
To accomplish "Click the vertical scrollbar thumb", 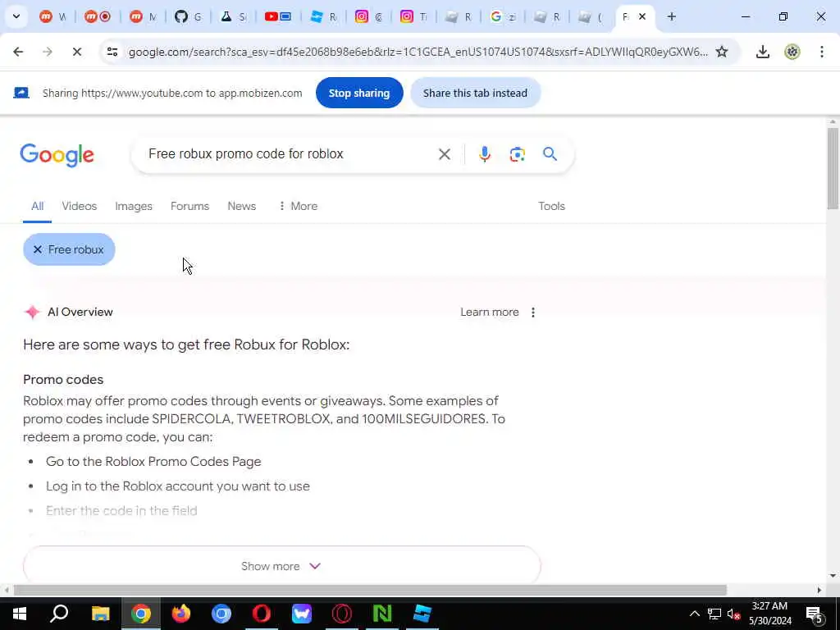I will pyautogui.click(x=832, y=167).
